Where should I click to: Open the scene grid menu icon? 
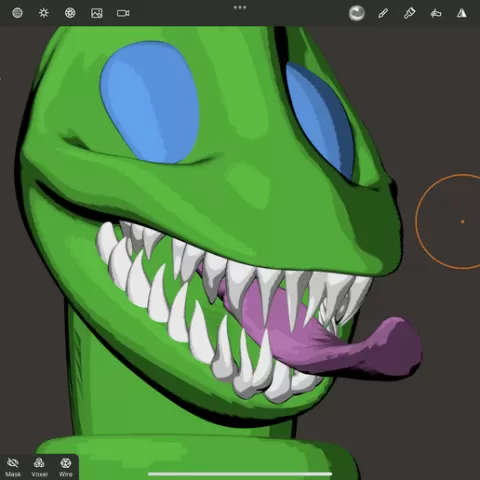coord(17,13)
